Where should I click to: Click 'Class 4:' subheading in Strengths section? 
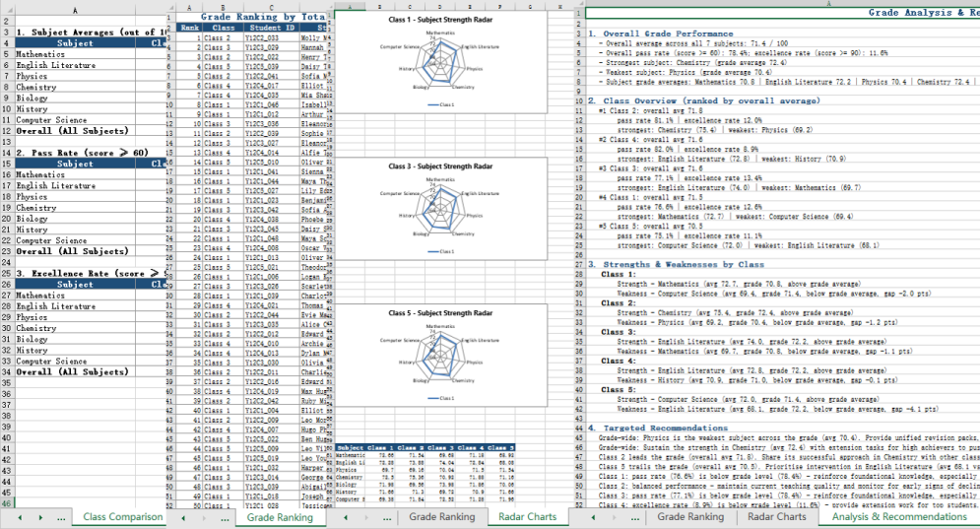coord(619,361)
